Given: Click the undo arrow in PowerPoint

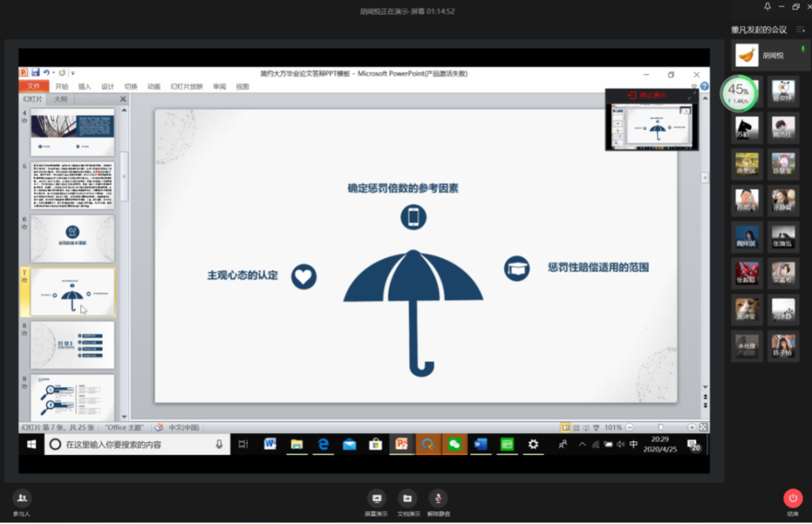Looking at the screenshot, I should [x=47, y=73].
